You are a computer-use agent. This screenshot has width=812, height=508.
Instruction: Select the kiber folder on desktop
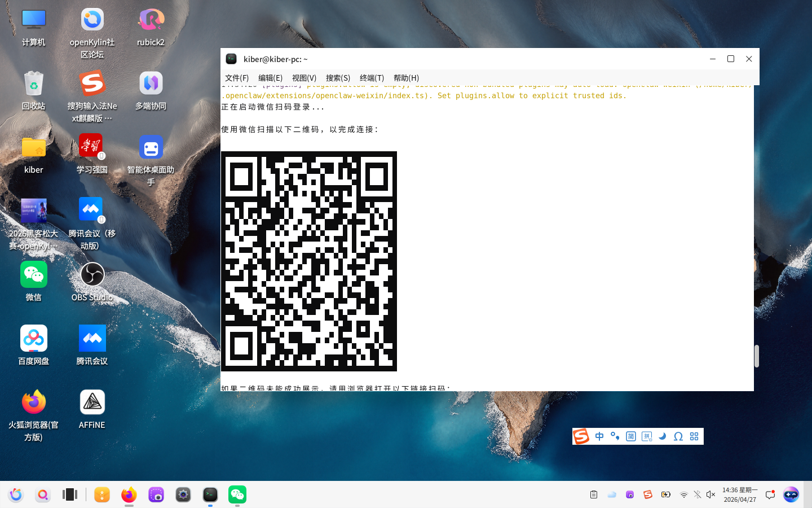click(33, 155)
